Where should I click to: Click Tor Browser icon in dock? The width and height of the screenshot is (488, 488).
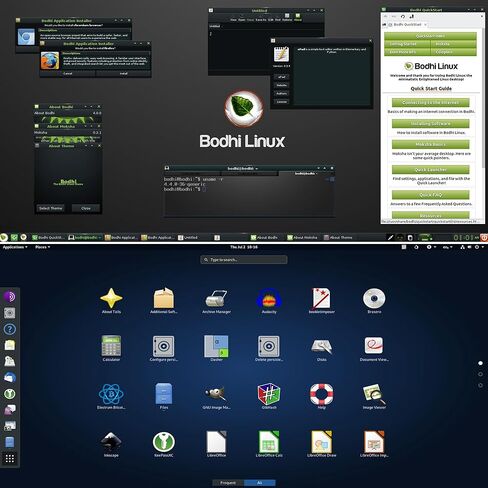(x=10, y=296)
